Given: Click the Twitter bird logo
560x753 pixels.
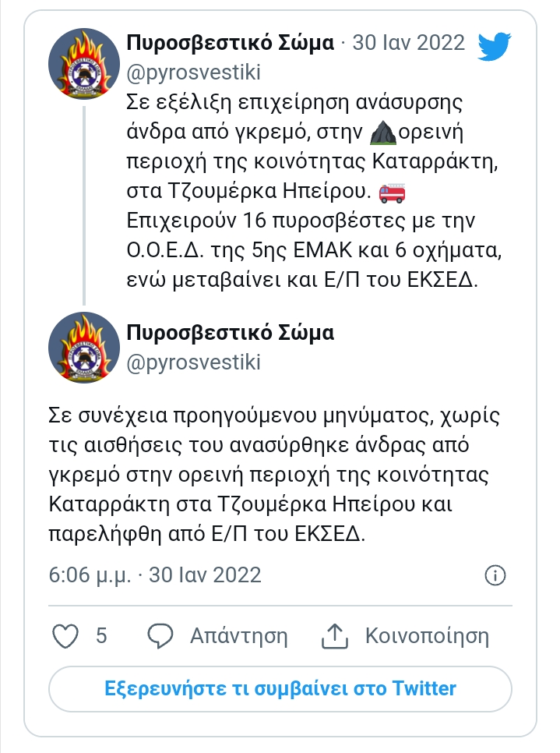Looking at the screenshot, I should pyautogui.click(x=495, y=46).
